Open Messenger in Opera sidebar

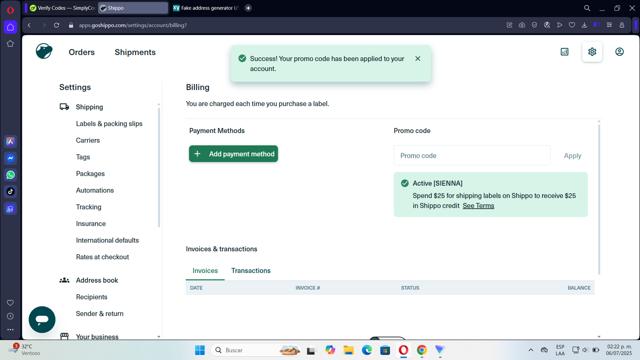(11, 158)
